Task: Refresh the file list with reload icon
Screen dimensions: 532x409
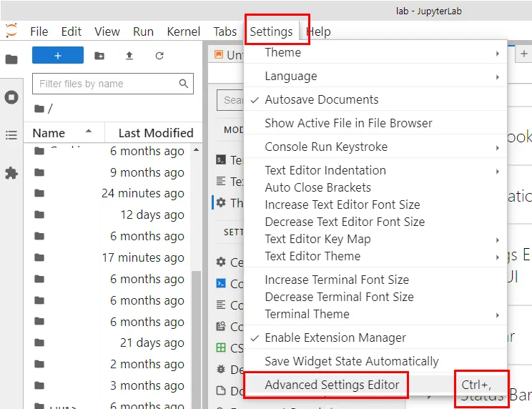Action: (x=159, y=56)
